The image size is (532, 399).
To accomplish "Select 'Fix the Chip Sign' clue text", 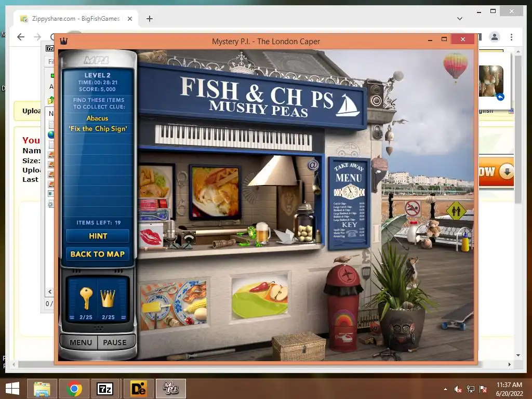I will (x=98, y=129).
